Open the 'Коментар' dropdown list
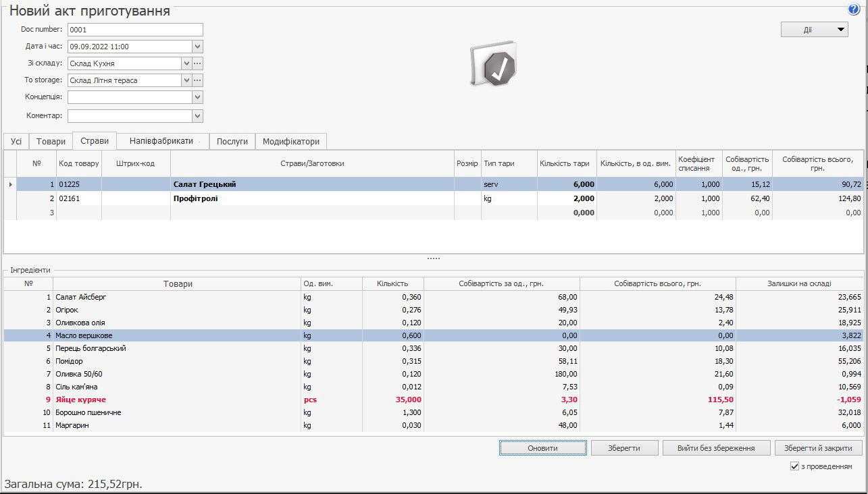Image resolution: width=868 pixels, height=494 pixels. click(x=197, y=116)
